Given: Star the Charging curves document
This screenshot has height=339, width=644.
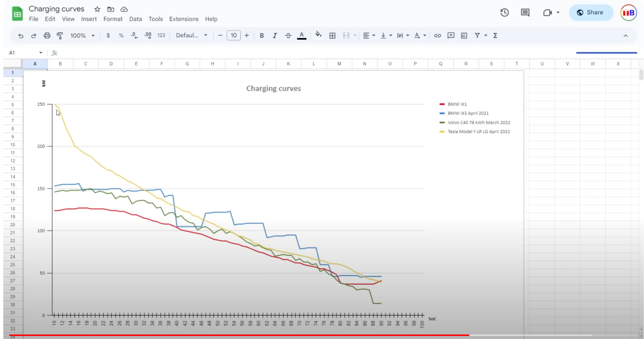Looking at the screenshot, I should [x=97, y=9].
